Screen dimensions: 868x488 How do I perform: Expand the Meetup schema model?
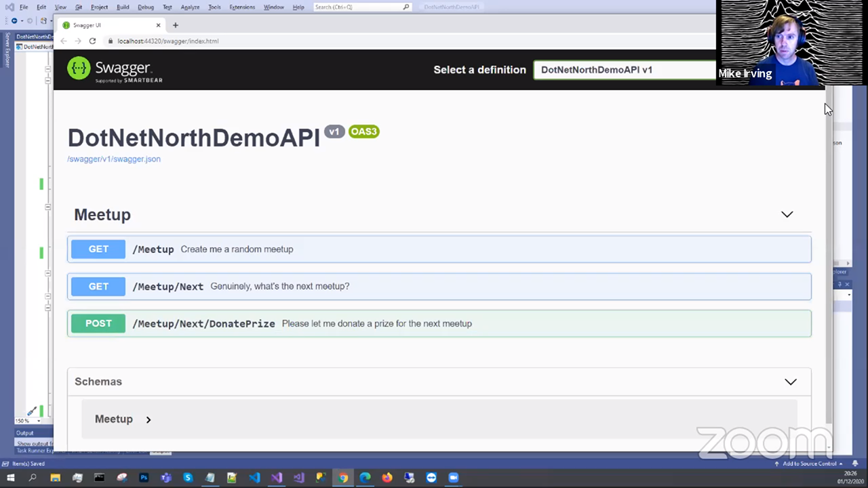click(x=148, y=419)
